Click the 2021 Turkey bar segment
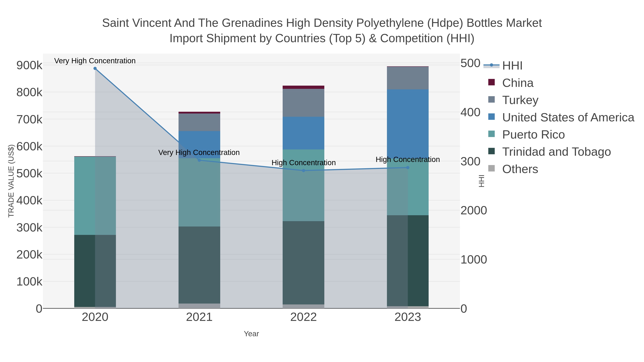The width and height of the screenshot is (644, 362). [x=199, y=122]
